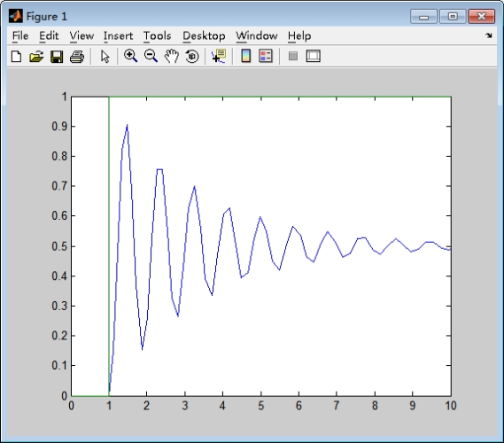Image resolution: width=504 pixels, height=443 pixels.
Task: Click the x-axis tick label 5
Action: [x=261, y=406]
